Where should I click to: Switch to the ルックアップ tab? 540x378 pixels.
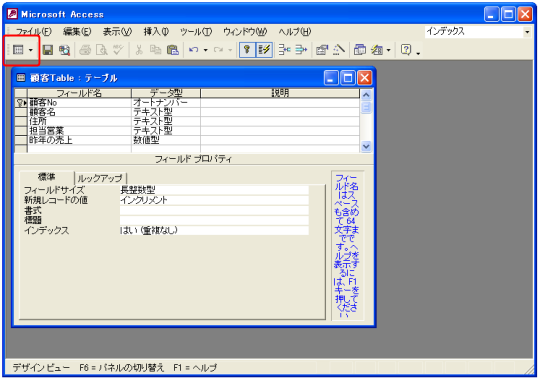coord(100,178)
